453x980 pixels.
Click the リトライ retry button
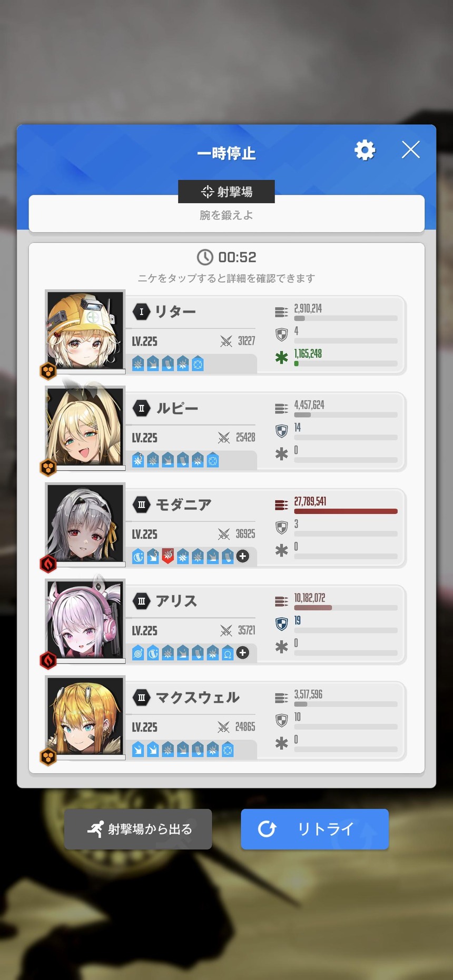click(315, 829)
